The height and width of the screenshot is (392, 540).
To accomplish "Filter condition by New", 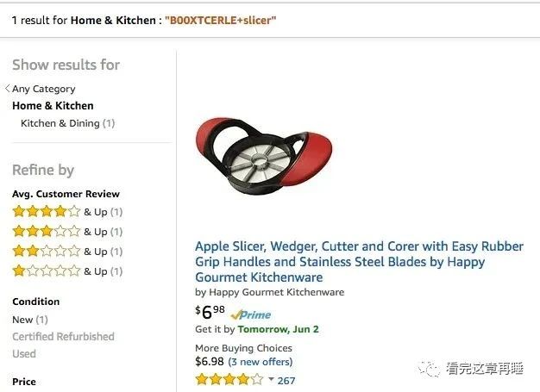I will click(30, 320).
